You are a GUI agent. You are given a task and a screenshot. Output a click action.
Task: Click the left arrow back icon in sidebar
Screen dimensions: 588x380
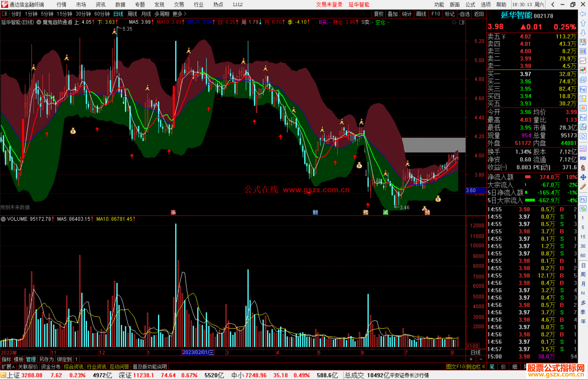[583, 14]
